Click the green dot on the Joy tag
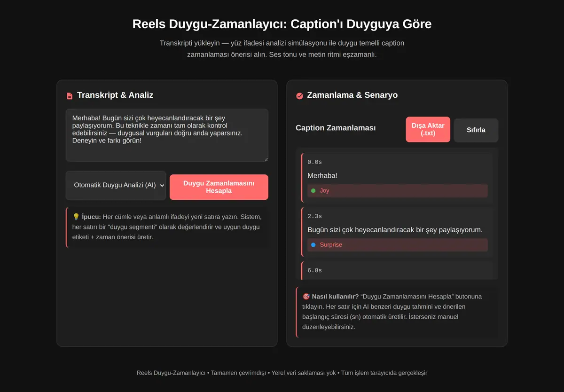This screenshot has width=564, height=392. pyautogui.click(x=313, y=191)
